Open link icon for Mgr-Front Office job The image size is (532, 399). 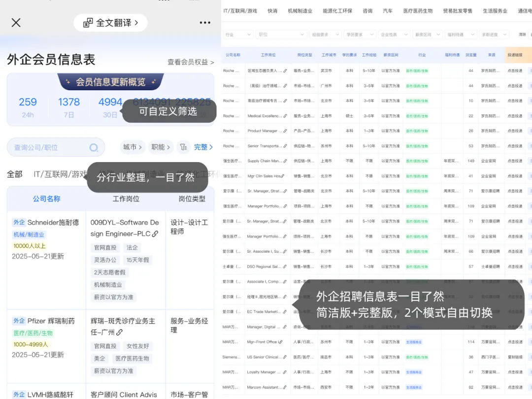[281, 342]
